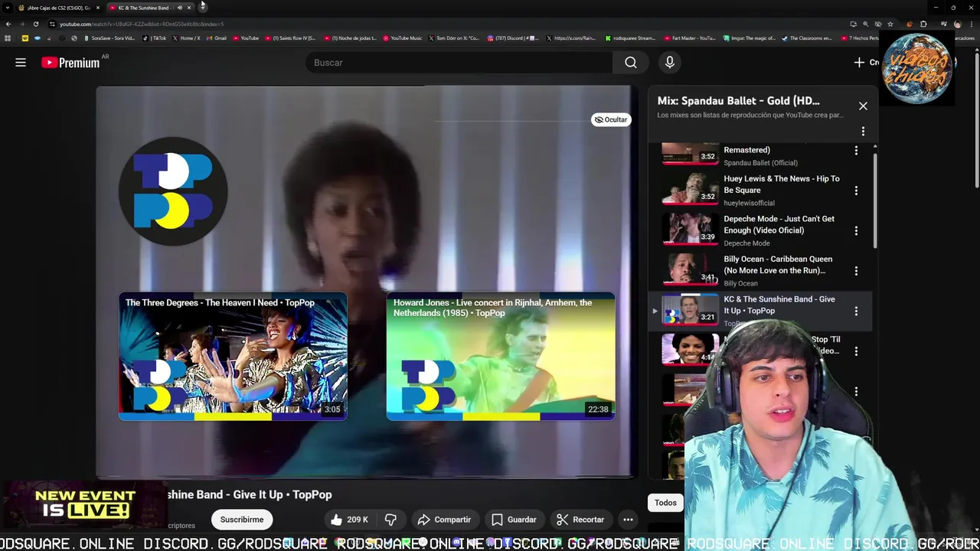Open the Chrome three-dot menu
The width and height of the screenshot is (980, 551).
click(972, 24)
